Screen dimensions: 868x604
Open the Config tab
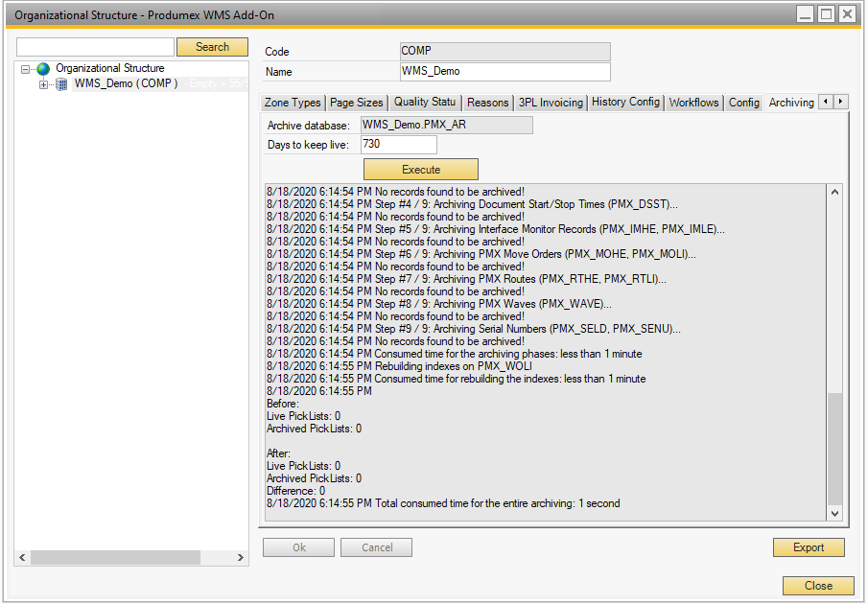[743, 102]
